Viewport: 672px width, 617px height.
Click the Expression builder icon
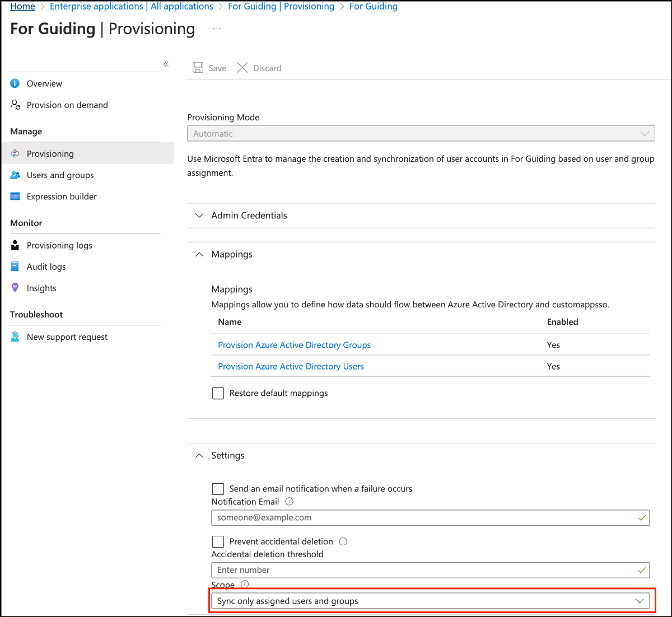click(15, 197)
